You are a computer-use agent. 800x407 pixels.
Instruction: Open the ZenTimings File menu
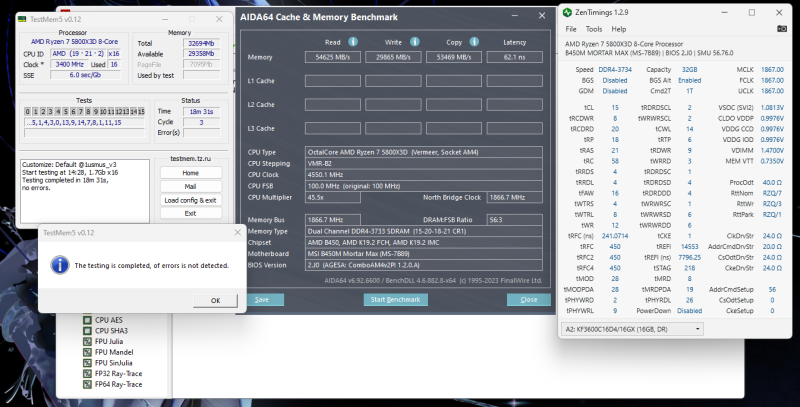571,29
